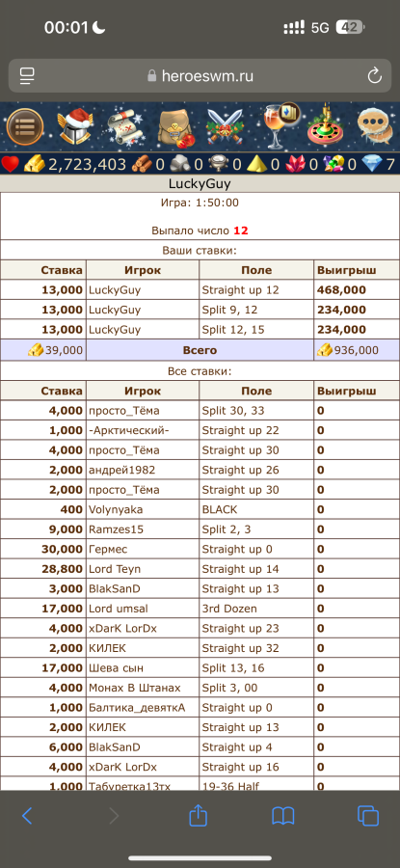Show all open Safari tabs

(x=368, y=815)
